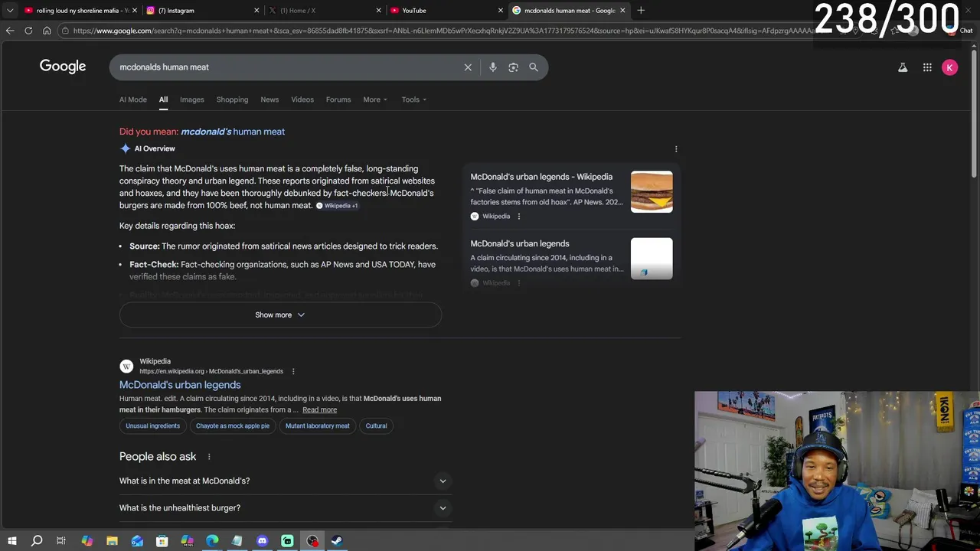Open Task View on the taskbar
Viewport: 980px width, 551px height.
(x=61, y=541)
